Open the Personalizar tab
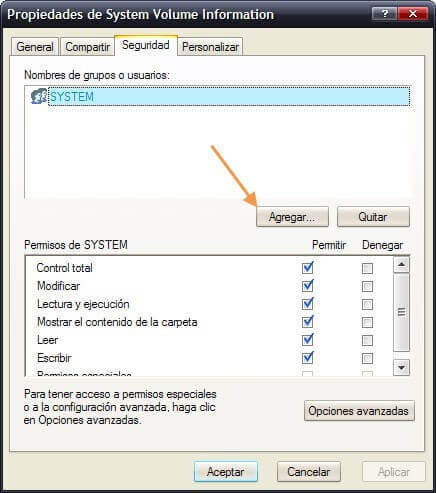This screenshot has height=493, width=436. (x=210, y=47)
